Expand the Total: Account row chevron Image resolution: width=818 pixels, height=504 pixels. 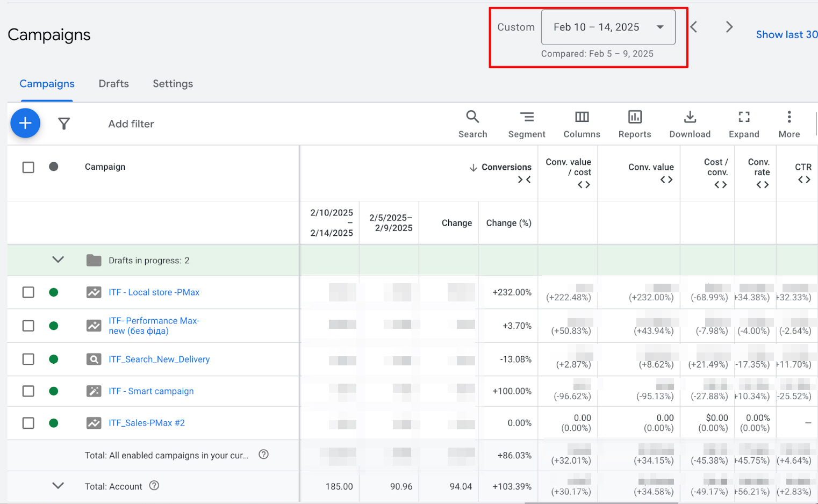click(x=58, y=486)
